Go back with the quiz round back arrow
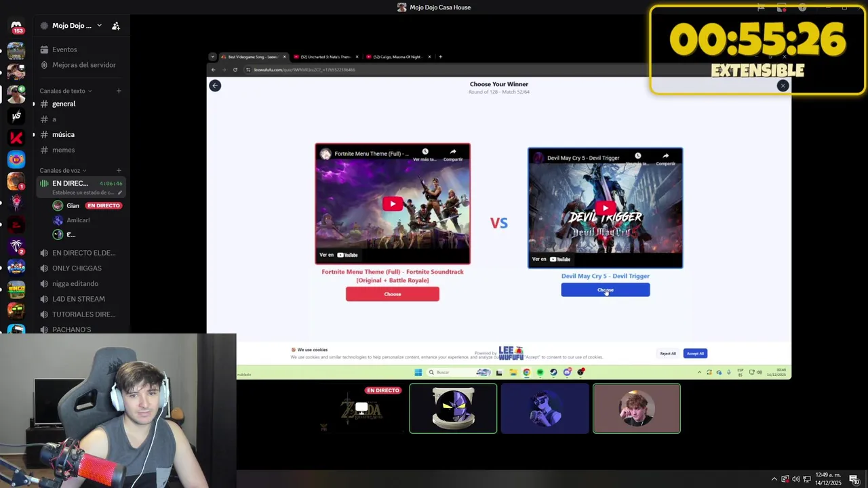 coord(215,85)
